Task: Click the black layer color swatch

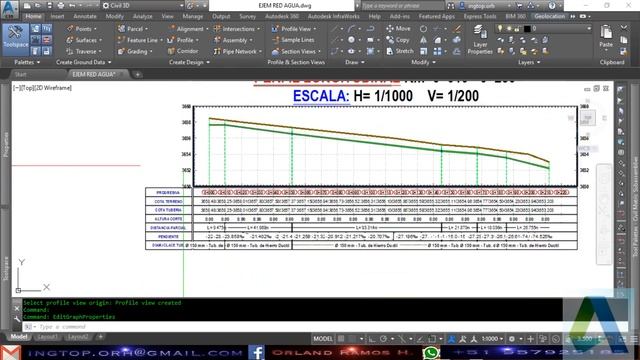Action: tap(527, 29)
